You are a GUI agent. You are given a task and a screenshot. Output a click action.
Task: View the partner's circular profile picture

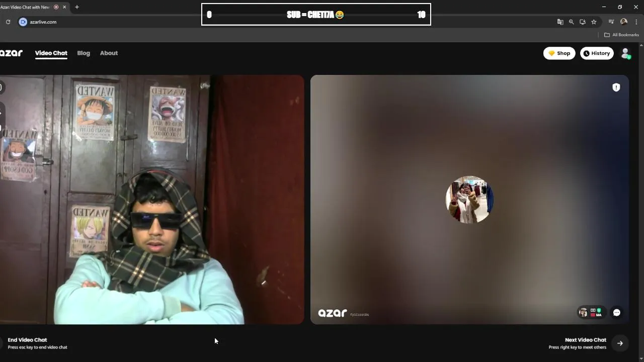point(469,200)
